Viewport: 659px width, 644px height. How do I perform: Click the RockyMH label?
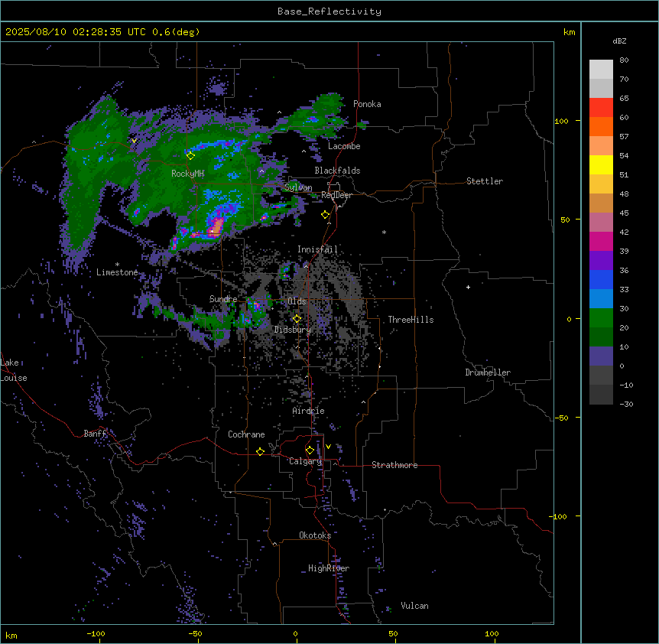point(187,174)
